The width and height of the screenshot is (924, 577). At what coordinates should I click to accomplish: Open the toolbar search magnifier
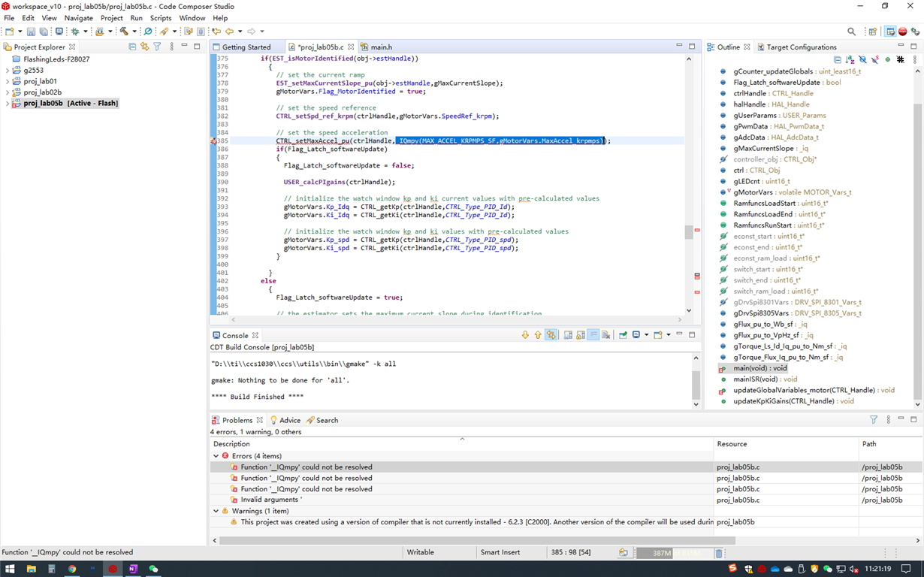(x=851, y=32)
